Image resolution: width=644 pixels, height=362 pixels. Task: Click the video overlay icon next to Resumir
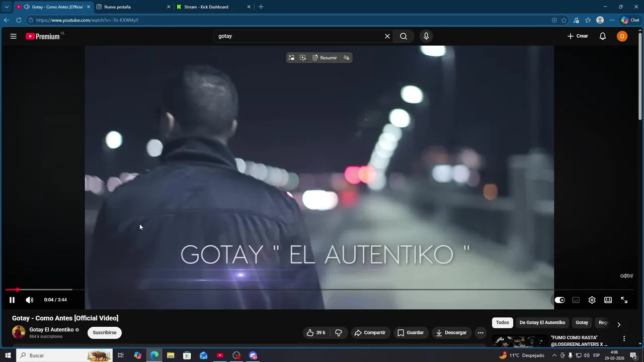tap(302, 58)
